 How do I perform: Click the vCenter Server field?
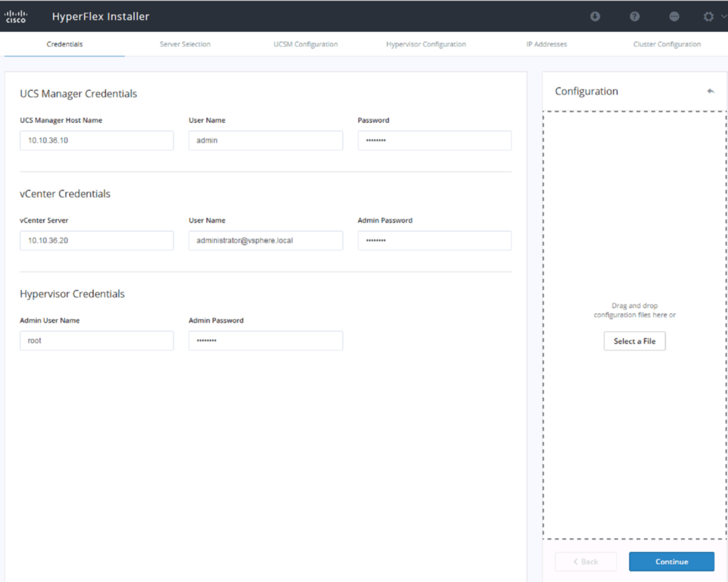pyautogui.click(x=97, y=240)
